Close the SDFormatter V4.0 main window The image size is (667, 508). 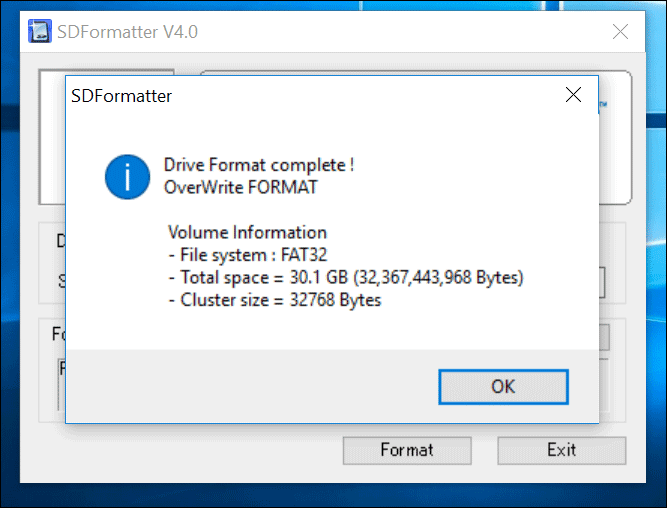pyautogui.click(x=620, y=31)
